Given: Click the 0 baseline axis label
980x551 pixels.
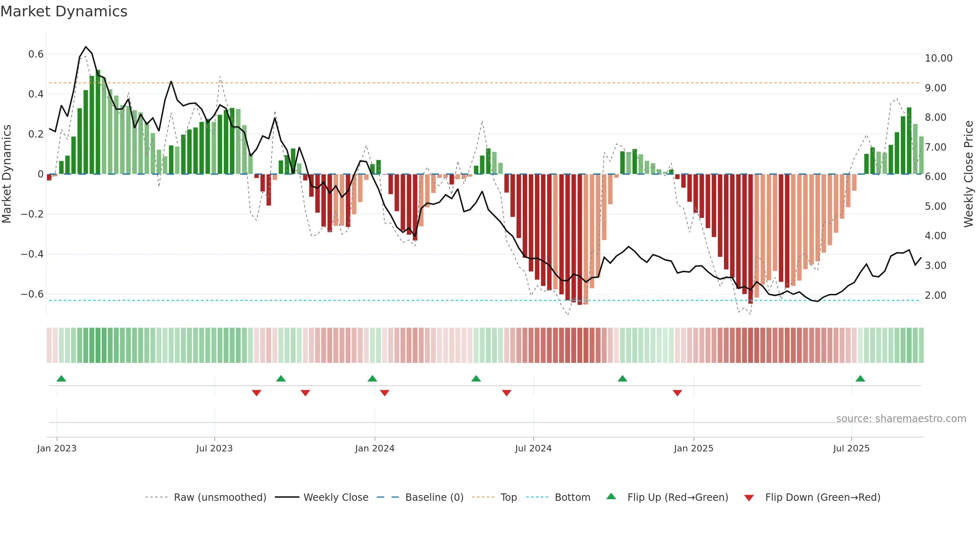Looking at the screenshot, I should (40, 174).
